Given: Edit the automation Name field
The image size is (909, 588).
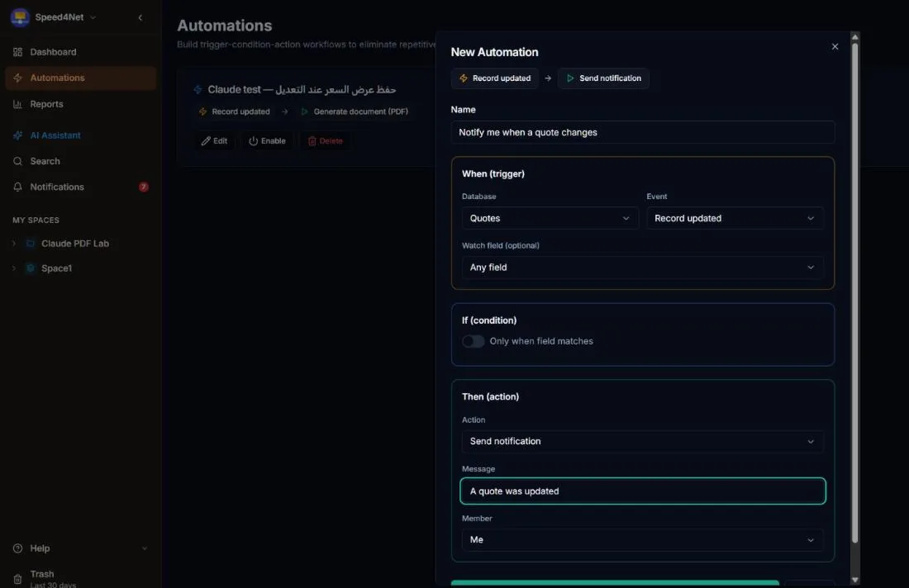Looking at the screenshot, I should point(642,132).
